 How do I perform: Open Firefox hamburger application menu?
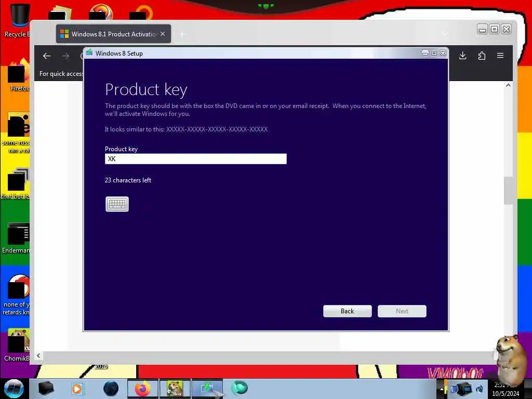tap(500, 55)
